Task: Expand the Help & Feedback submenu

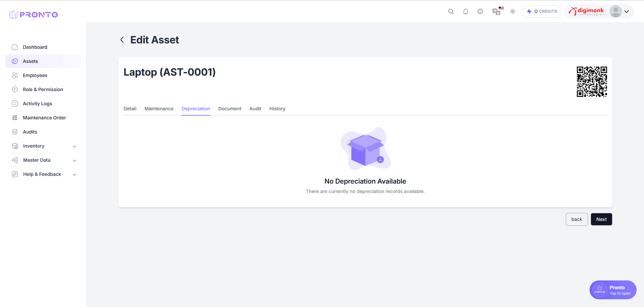Action: coord(75,175)
